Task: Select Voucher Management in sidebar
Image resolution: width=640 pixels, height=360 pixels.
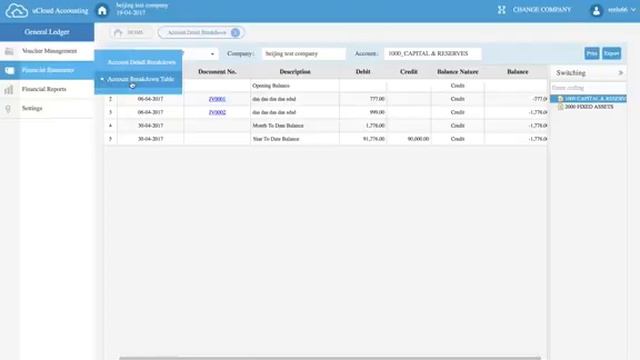Action: (x=47, y=51)
